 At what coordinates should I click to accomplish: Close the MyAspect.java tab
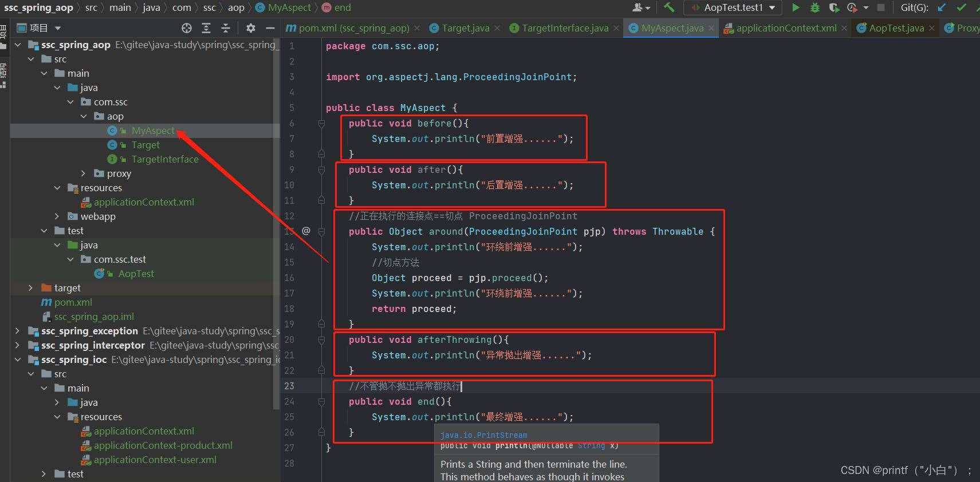[711, 28]
